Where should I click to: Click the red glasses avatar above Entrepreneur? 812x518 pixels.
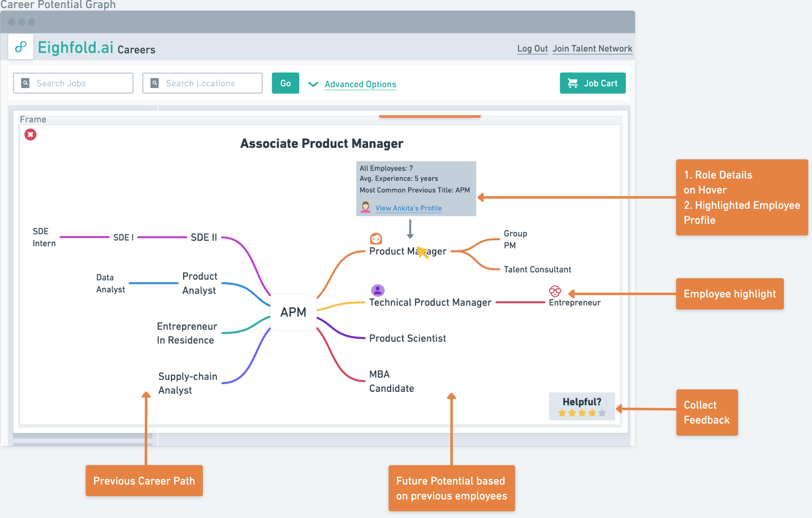click(x=555, y=291)
